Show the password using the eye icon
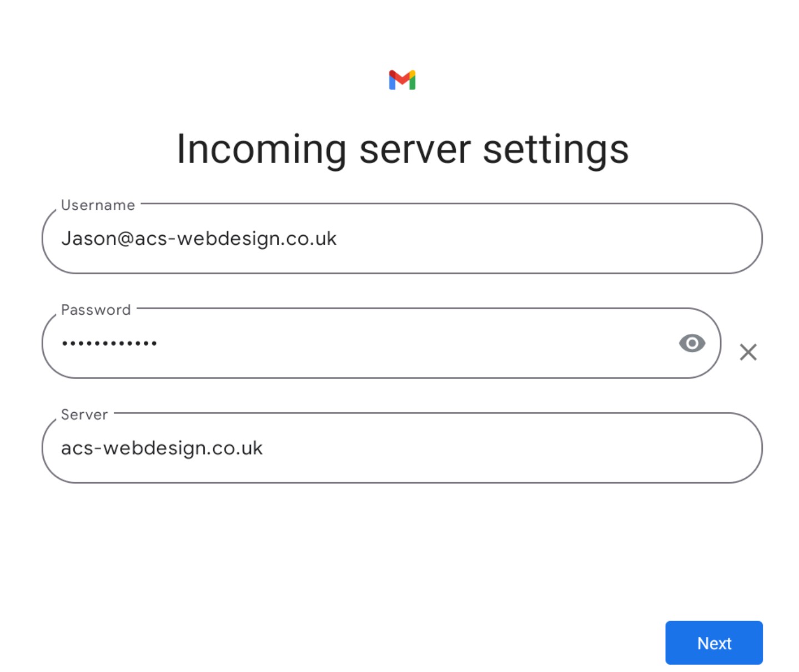Image resolution: width=799 pixels, height=672 pixels. coord(692,343)
